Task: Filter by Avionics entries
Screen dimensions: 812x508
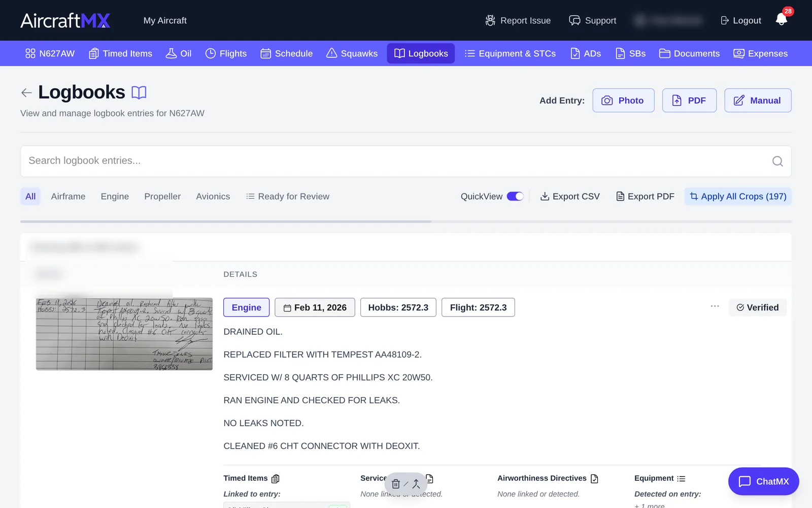Action: click(x=213, y=197)
